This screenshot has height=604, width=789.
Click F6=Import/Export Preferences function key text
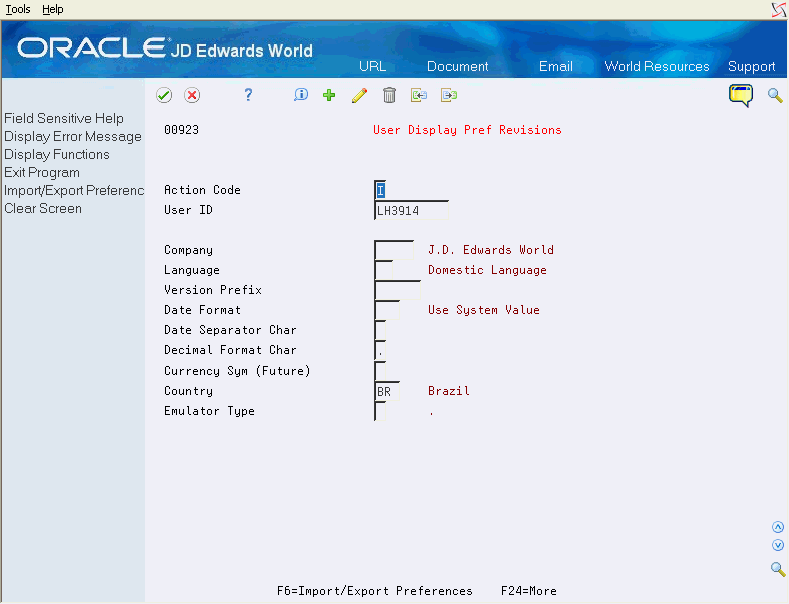coord(374,591)
